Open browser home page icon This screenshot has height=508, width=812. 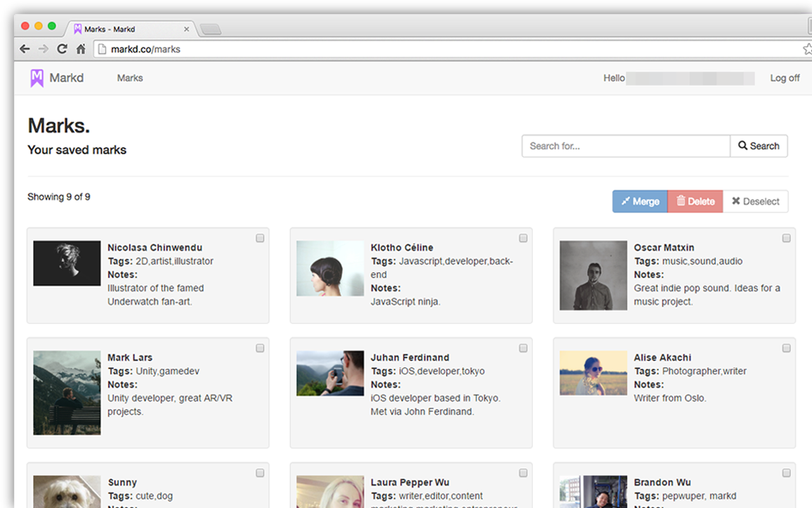[x=81, y=49]
